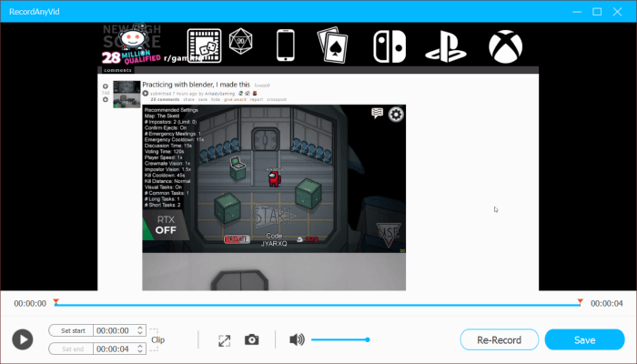This screenshot has height=364, width=637.
Task: Click the Reddit Snoo mascot logo
Action: pos(133,39)
